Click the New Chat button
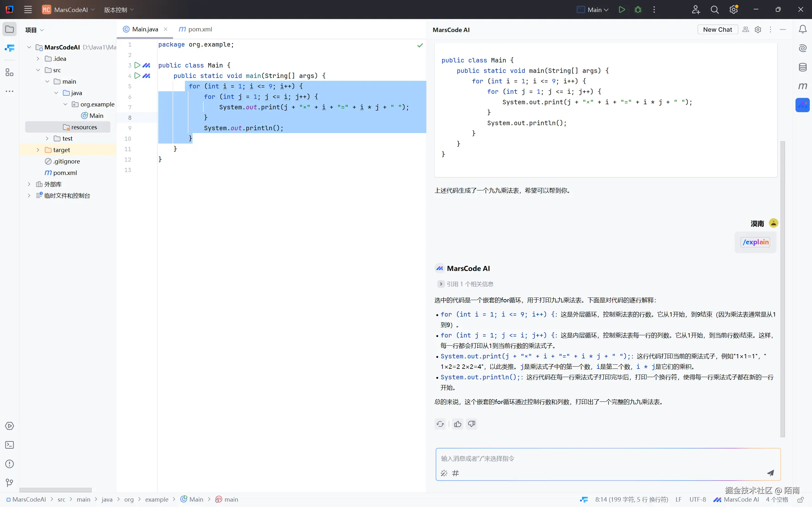 [717, 29]
